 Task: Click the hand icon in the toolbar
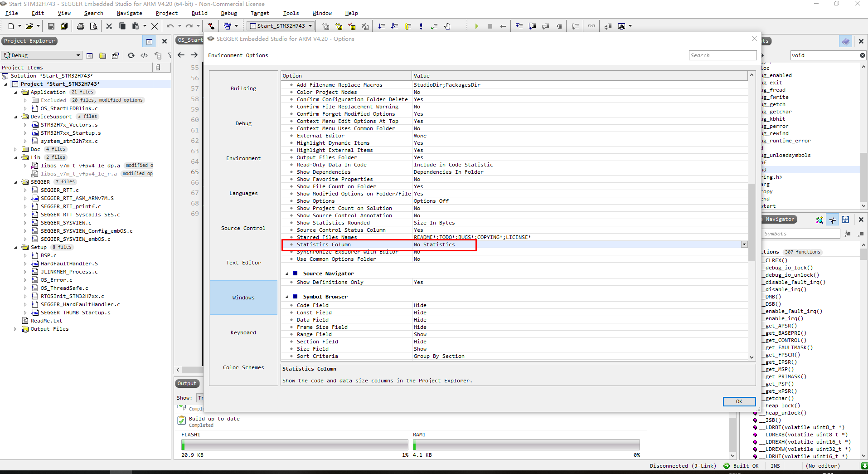tap(447, 26)
